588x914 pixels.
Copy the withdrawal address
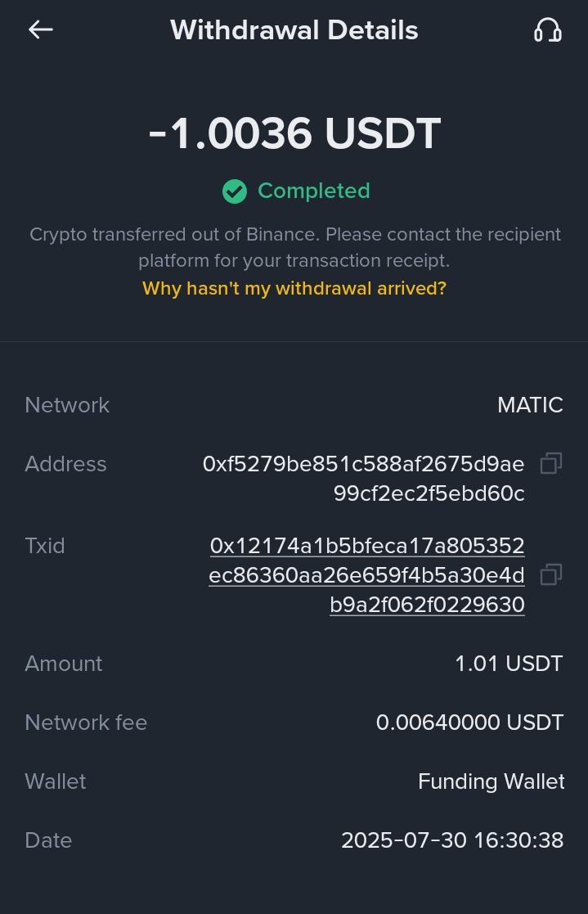(x=551, y=464)
